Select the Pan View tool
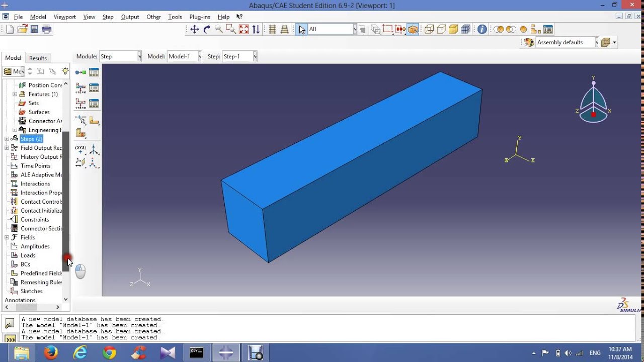This screenshot has width=644, height=362. click(x=195, y=29)
